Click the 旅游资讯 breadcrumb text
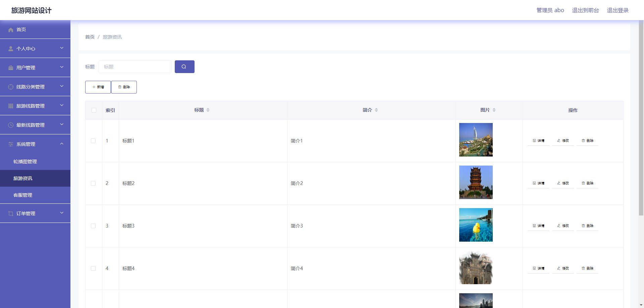Screen dimensions: 644x308 [x=112, y=37]
